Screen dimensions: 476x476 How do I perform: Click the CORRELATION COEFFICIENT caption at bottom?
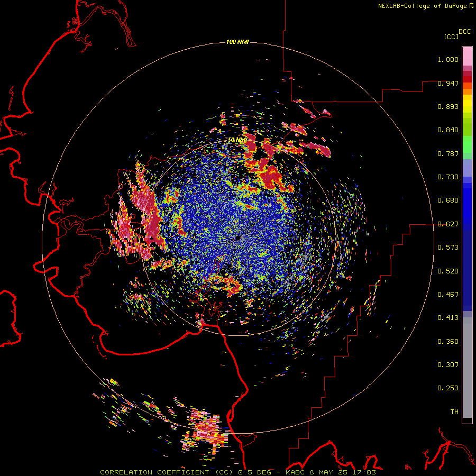238,472
